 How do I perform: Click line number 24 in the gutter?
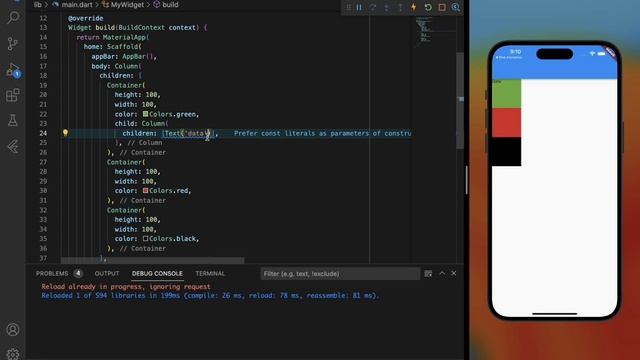point(43,133)
